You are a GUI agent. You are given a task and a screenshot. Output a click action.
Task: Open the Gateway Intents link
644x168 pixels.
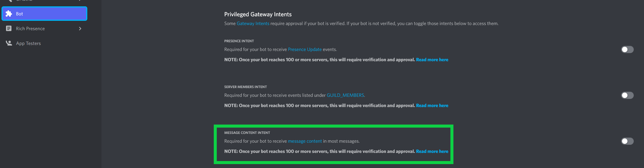pyautogui.click(x=253, y=24)
